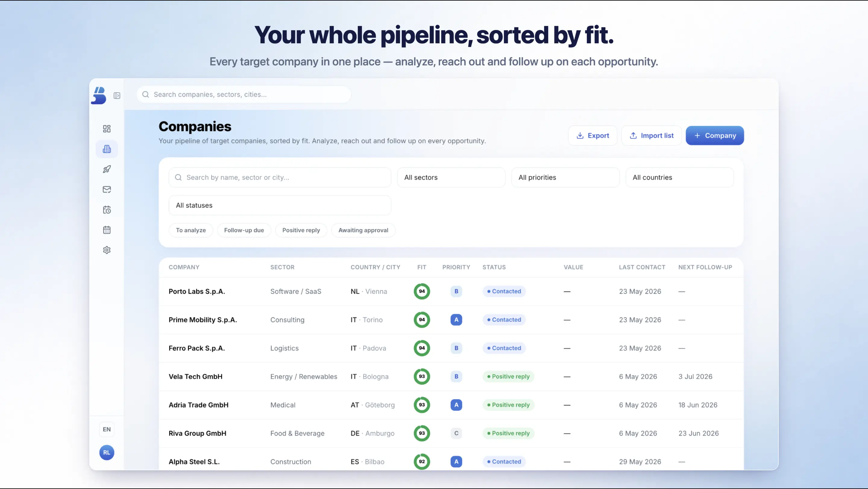Screen dimensions: 868x489
Task: Click the RL user avatar
Action: coord(107,453)
